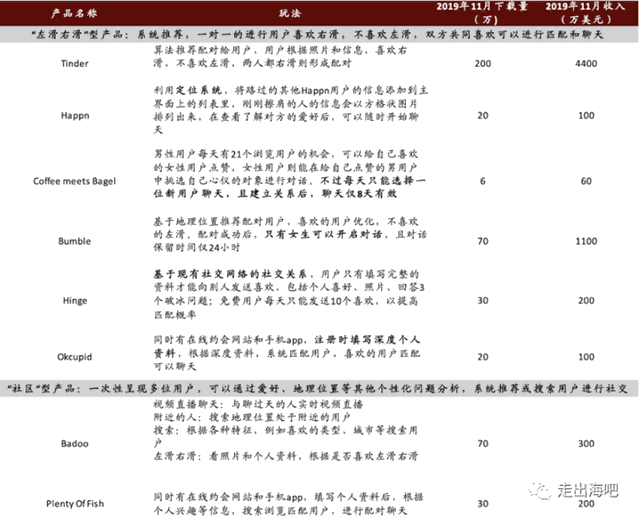The image size is (640, 518).
Task: Select Coffee meets Bagel download value 6
Action: pos(483,181)
